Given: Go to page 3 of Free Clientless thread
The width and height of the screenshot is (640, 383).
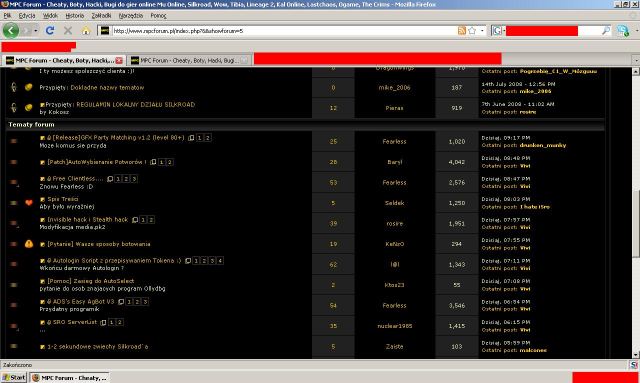Looking at the screenshot, I should [x=134, y=179].
